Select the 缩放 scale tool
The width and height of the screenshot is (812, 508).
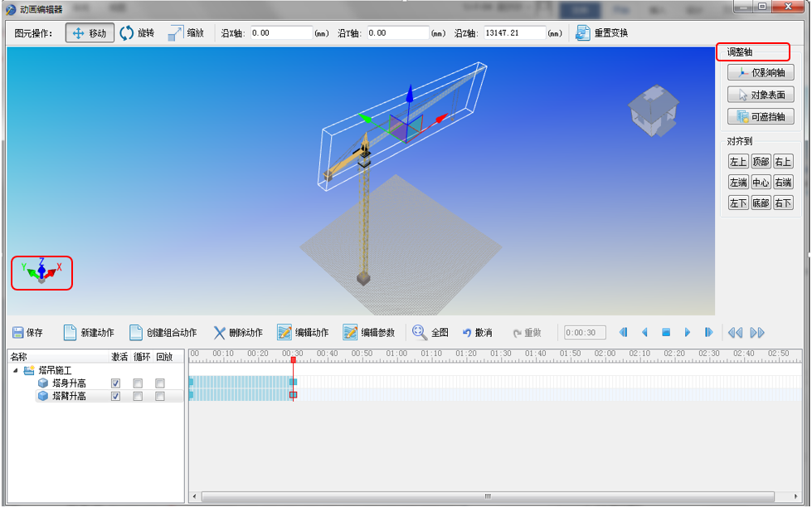click(x=186, y=33)
